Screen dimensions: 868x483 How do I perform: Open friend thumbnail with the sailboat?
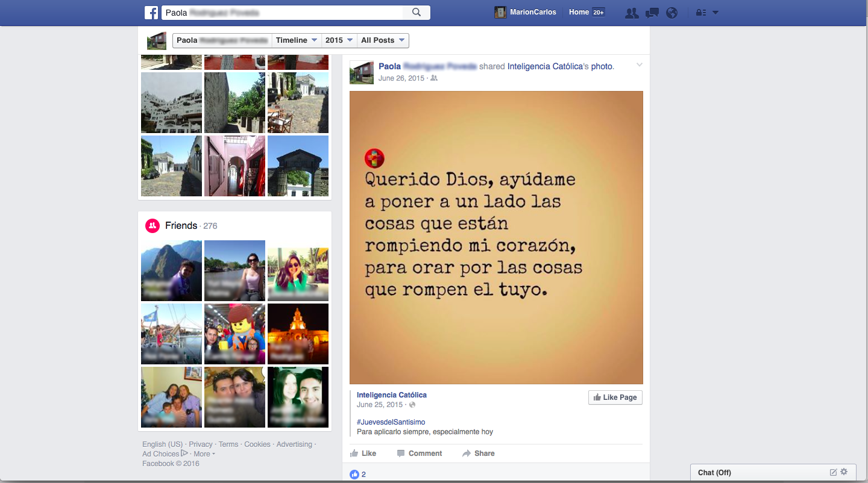171,334
